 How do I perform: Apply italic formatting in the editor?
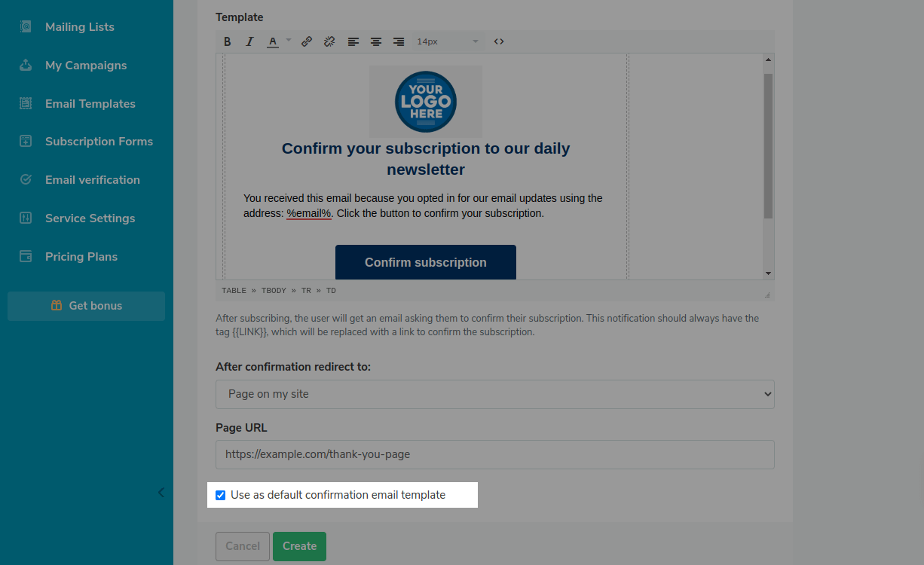(249, 41)
